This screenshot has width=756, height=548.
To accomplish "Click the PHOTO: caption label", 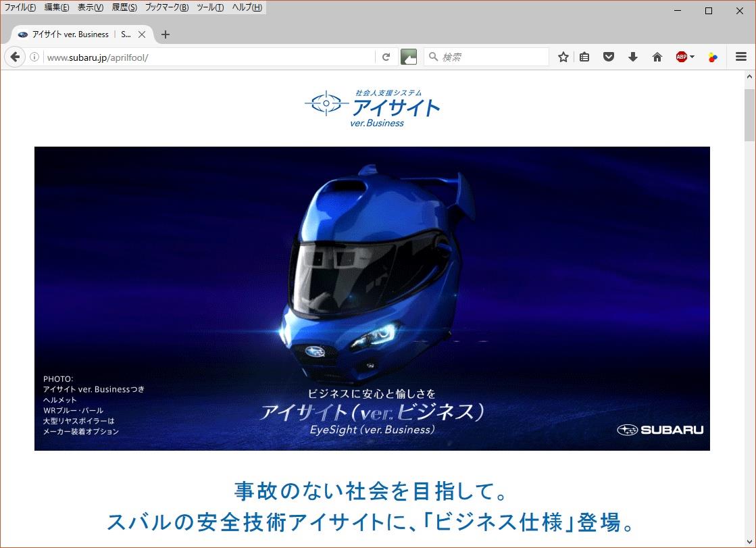I will 58,378.
